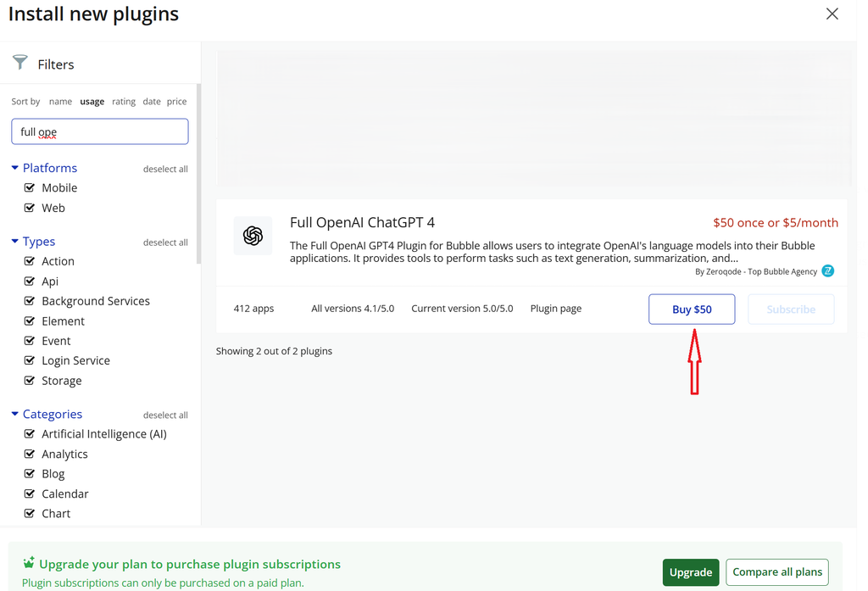Click the green crown upgrade icon
This screenshot has height=591, width=868.
point(29,563)
